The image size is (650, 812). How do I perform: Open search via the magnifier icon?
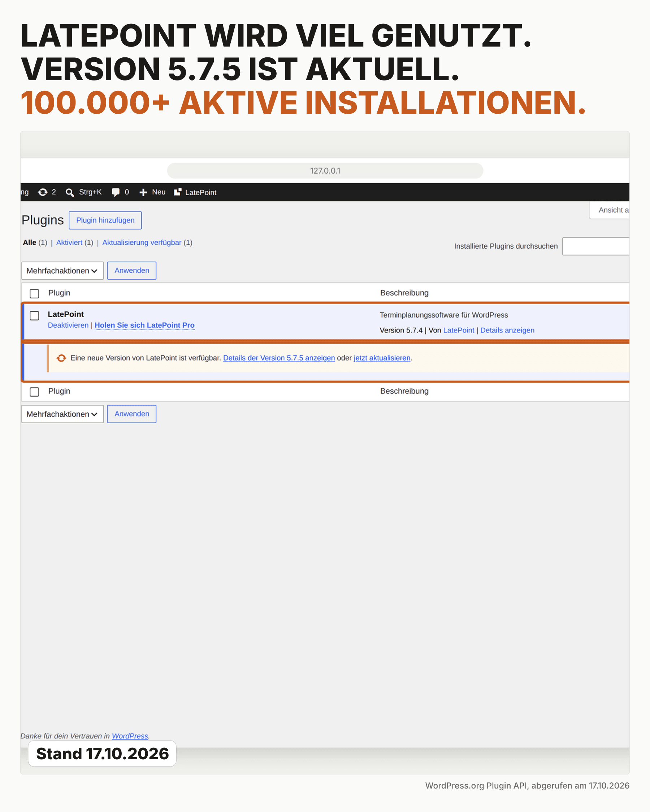70,192
